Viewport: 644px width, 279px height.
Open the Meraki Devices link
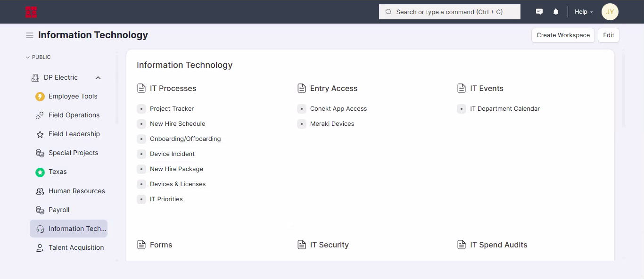(x=332, y=124)
